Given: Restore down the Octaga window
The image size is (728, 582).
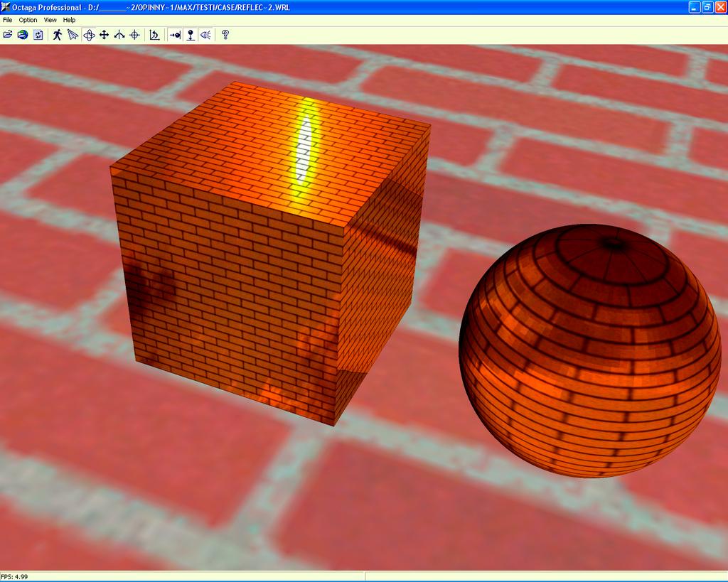Looking at the screenshot, I should click(x=707, y=7).
